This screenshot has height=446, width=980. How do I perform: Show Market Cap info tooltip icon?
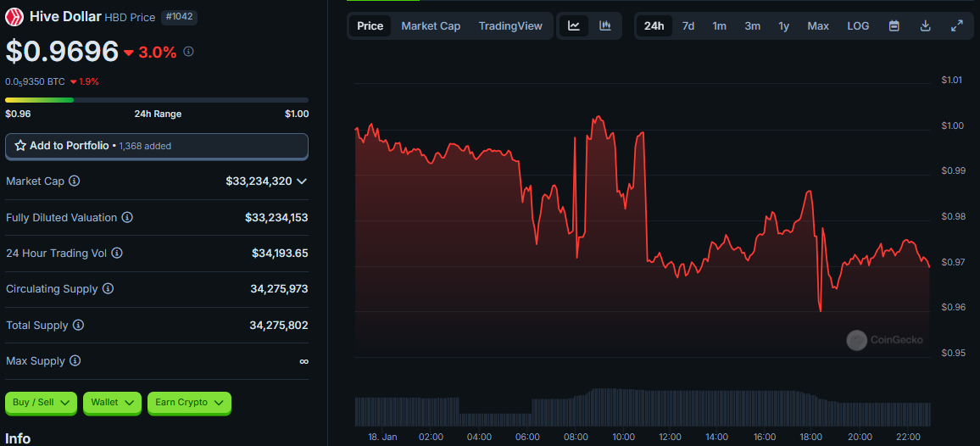74,181
